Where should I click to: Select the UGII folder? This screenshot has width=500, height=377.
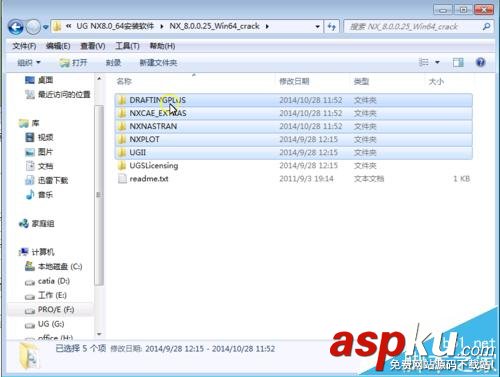294,152
